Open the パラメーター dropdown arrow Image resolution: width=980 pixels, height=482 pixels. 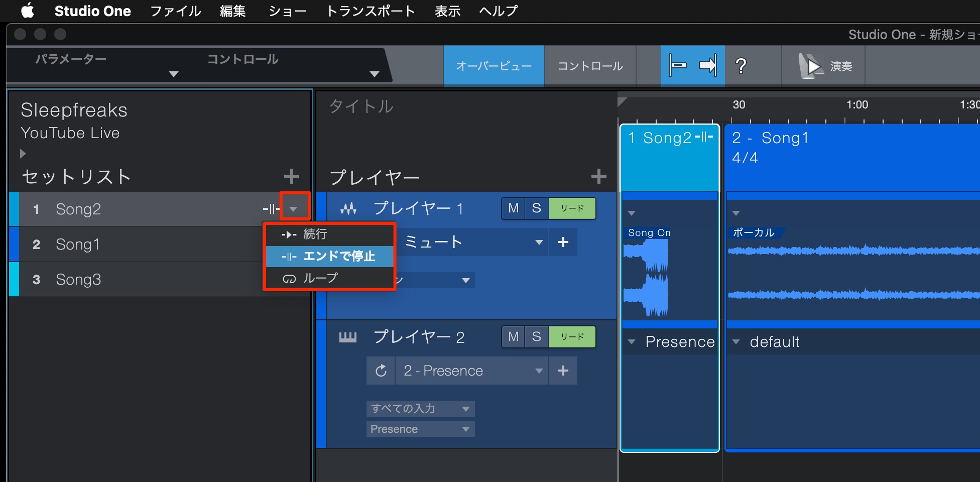tap(174, 74)
